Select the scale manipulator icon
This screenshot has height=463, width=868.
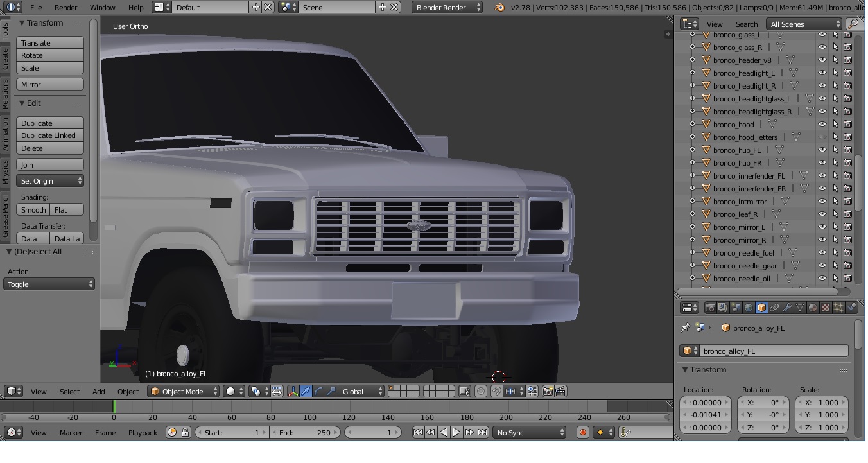click(x=332, y=391)
